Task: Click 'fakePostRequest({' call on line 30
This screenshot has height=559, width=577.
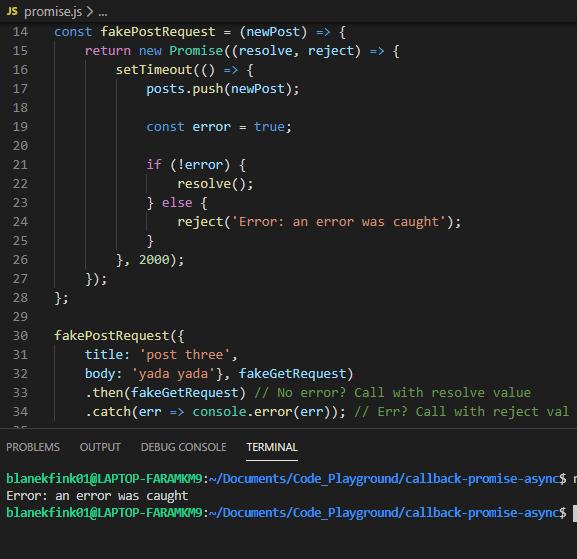Action: click(x=119, y=336)
